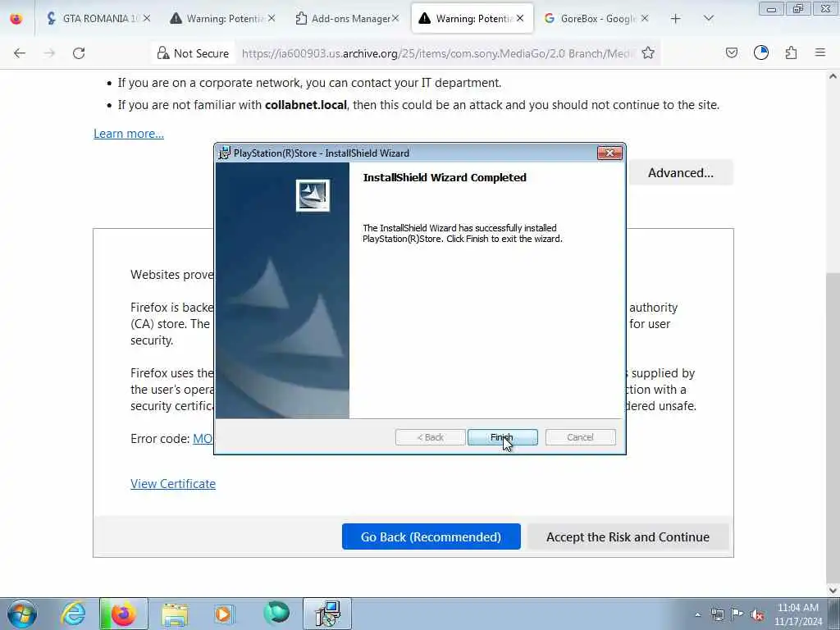Expand the list all tabs chevron
840x630 pixels.
pos(708,19)
